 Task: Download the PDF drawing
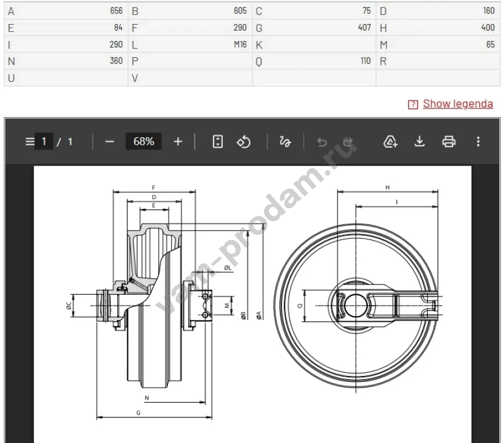point(420,141)
